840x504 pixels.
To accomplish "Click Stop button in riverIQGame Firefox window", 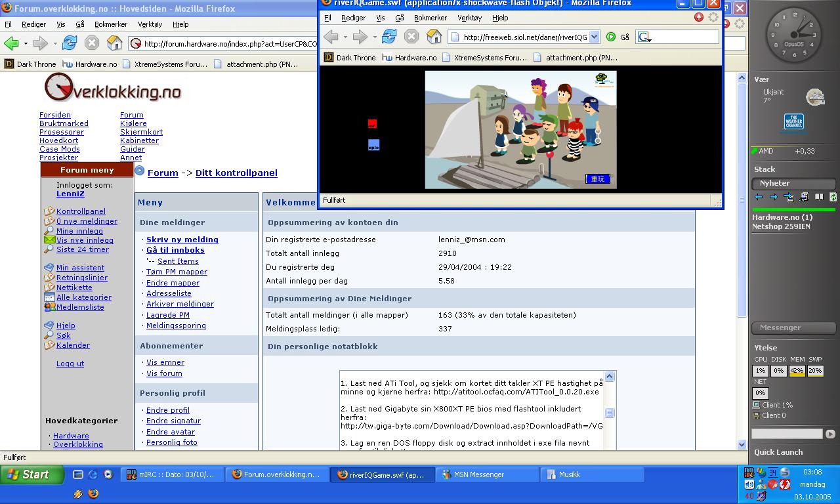I will pos(411,37).
